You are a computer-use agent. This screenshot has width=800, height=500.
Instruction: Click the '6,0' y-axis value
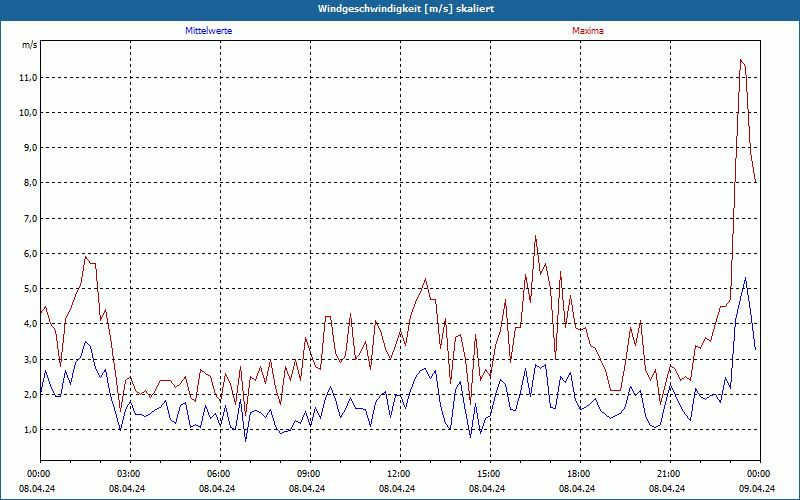(x=31, y=254)
